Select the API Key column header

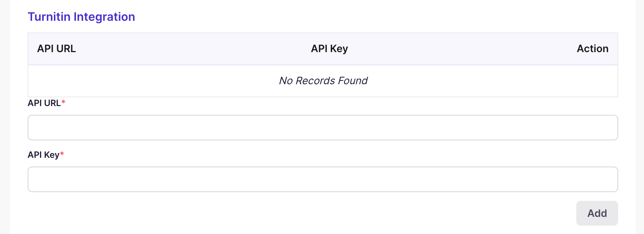click(329, 48)
